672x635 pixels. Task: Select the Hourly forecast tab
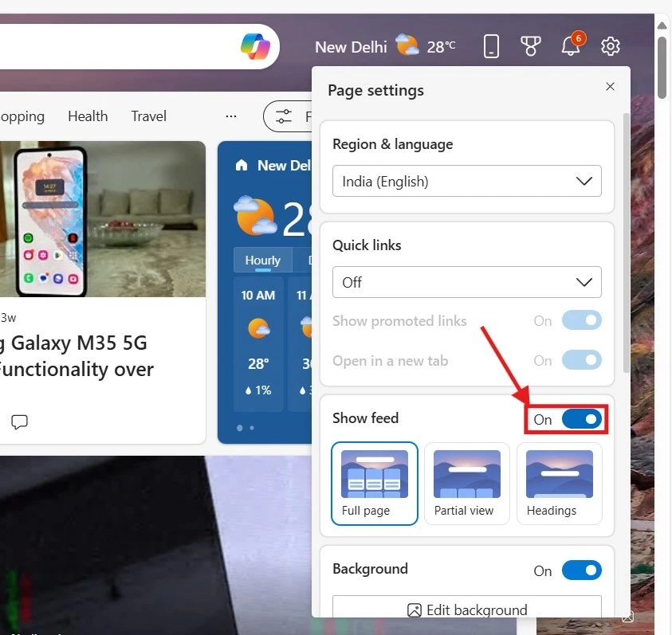(263, 260)
